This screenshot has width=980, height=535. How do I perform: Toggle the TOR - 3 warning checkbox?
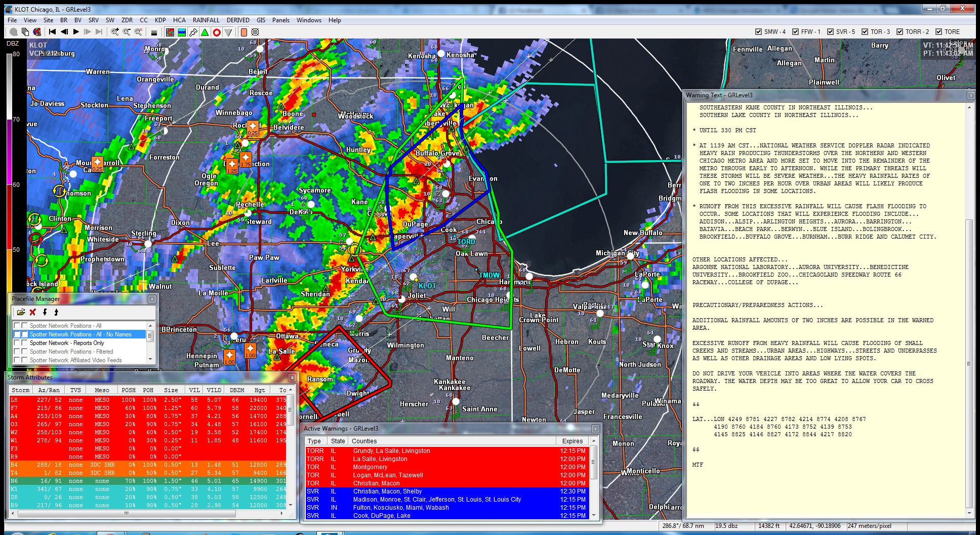tap(865, 31)
